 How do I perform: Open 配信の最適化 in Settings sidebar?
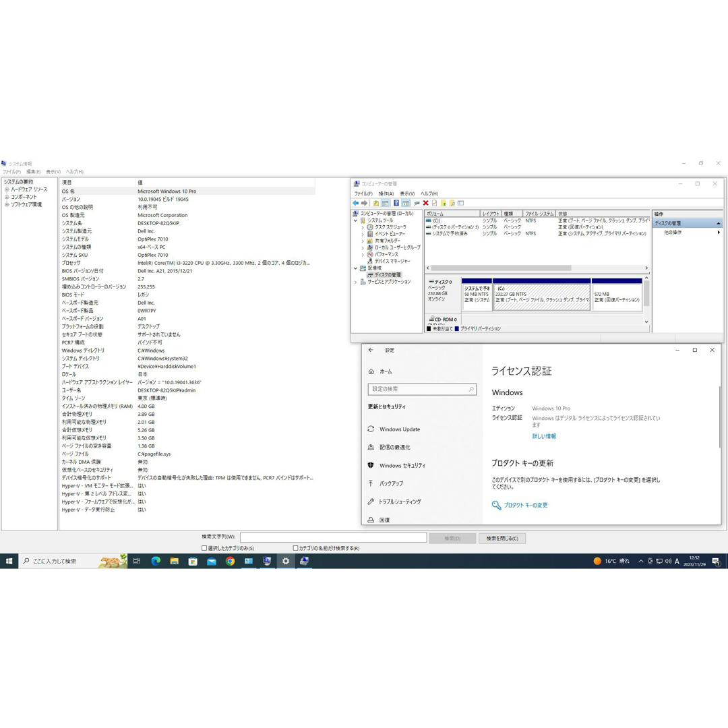(x=394, y=447)
